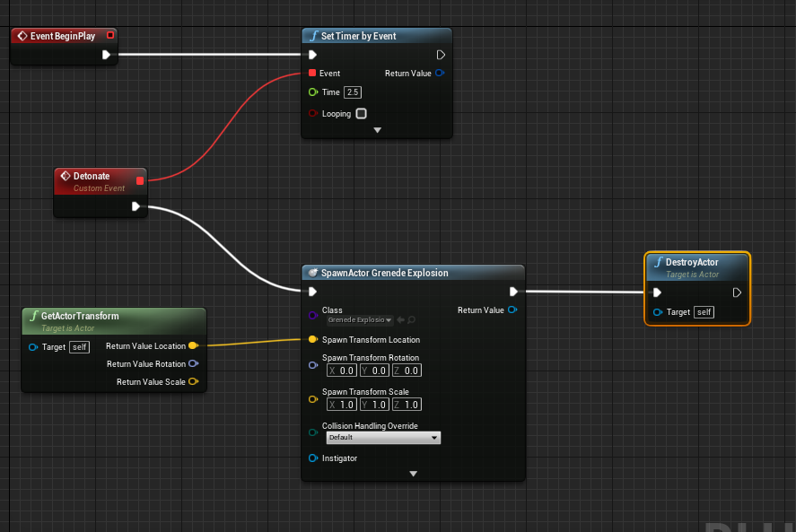Click the Spawn Transform Rotation X field
Image resolution: width=796 pixels, height=532 pixels.
pos(342,371)
